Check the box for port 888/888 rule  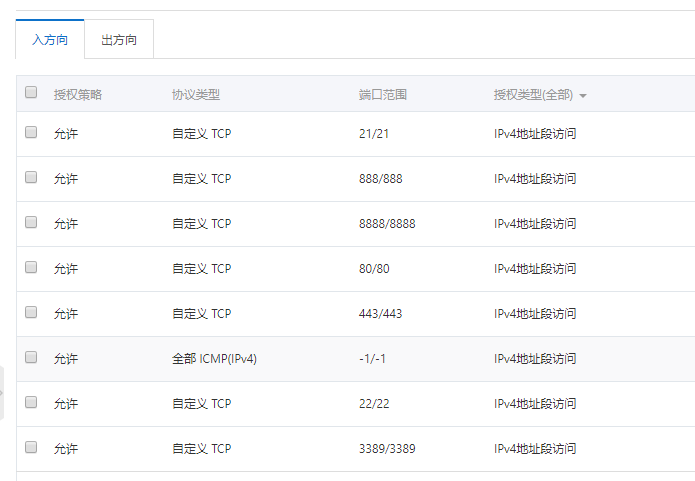[31, 177]
